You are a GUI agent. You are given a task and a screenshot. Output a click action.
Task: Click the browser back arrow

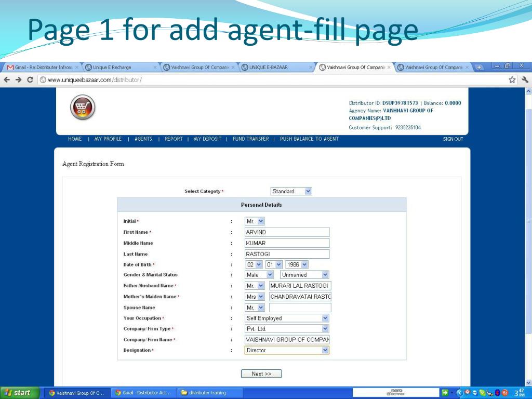coord(7,79)
